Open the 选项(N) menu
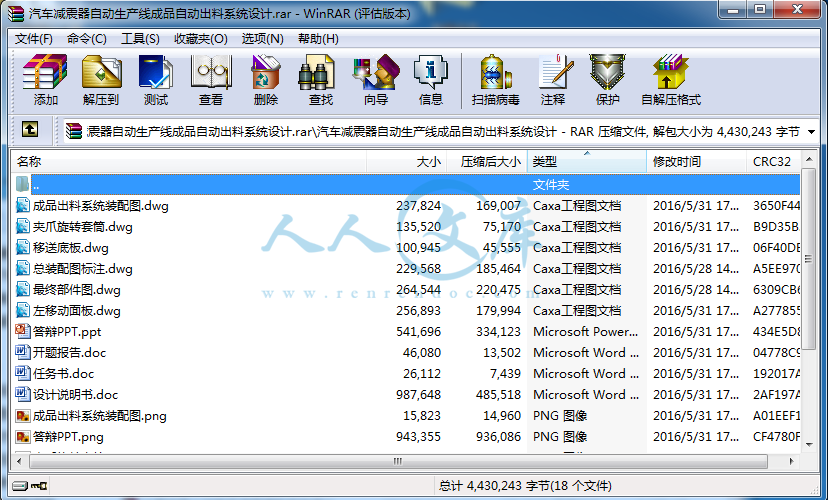 point(262,39)
